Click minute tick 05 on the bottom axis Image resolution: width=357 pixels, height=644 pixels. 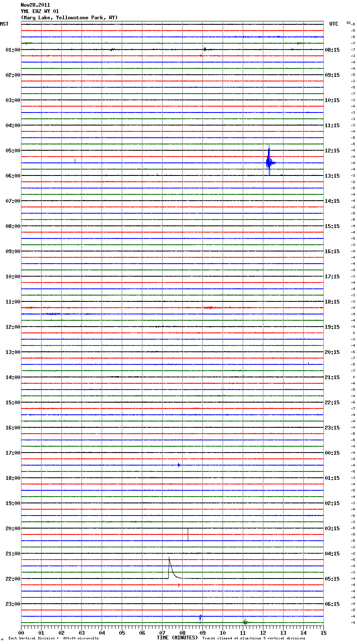pos(122,633)
